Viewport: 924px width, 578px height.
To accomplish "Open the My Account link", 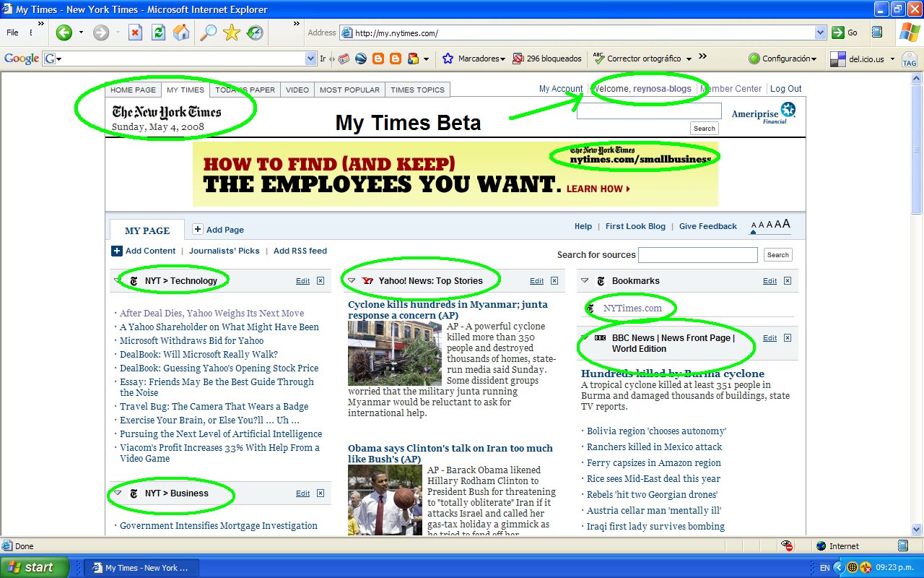I will 561,89.
